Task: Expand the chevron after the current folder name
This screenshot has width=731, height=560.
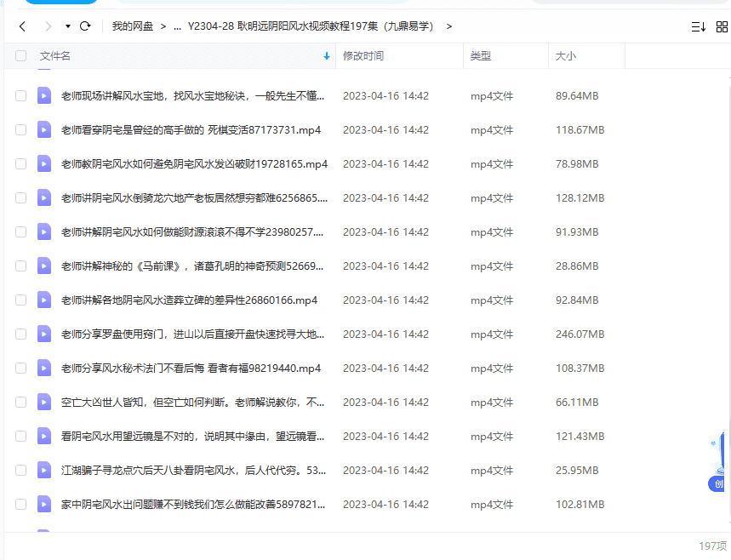Action: pos(449,26)
